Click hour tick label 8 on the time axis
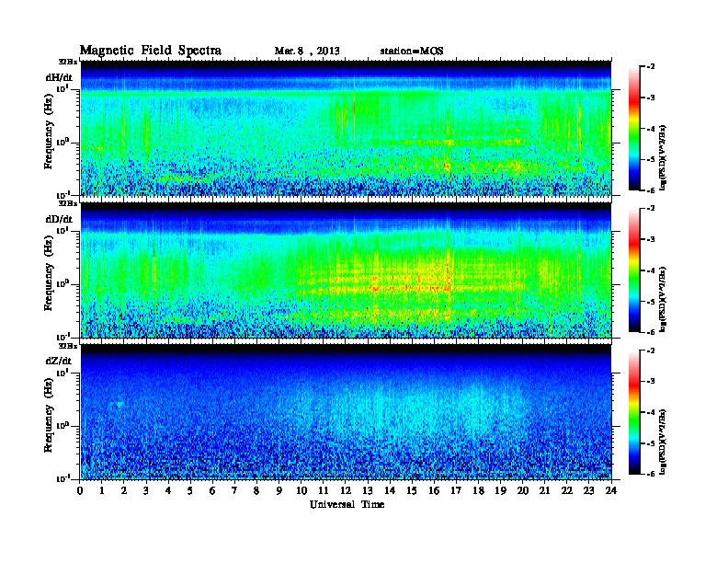The image size is (728, 563). pyautogui.click(x=257, y=490)
